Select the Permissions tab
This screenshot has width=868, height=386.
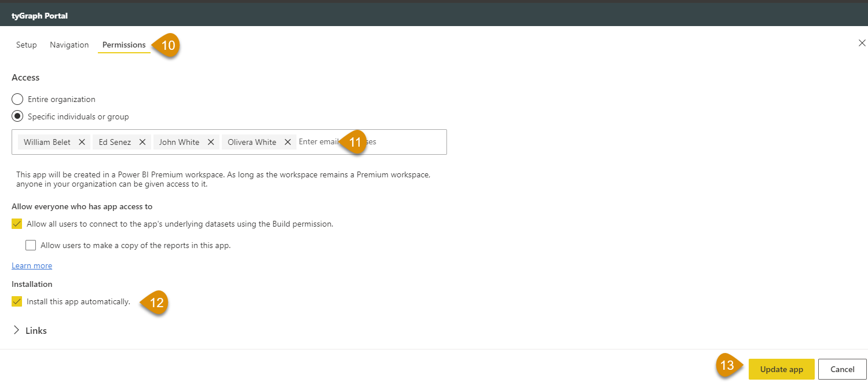123,45
